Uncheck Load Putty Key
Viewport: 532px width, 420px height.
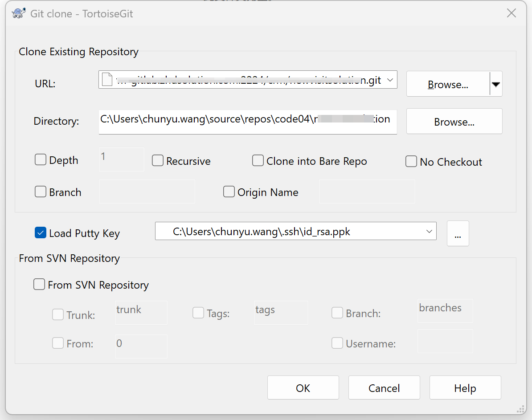[x=41, y=233]
